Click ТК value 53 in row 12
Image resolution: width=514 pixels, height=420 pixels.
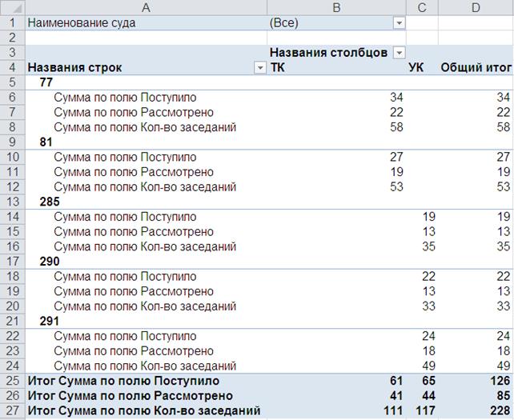tap(396, 186)
